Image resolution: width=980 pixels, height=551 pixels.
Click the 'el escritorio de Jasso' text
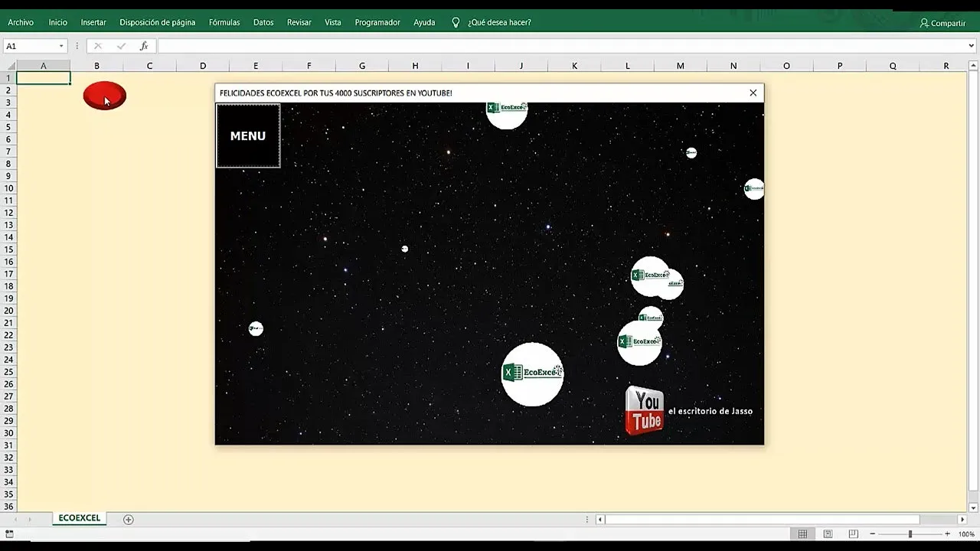[710, 411]
